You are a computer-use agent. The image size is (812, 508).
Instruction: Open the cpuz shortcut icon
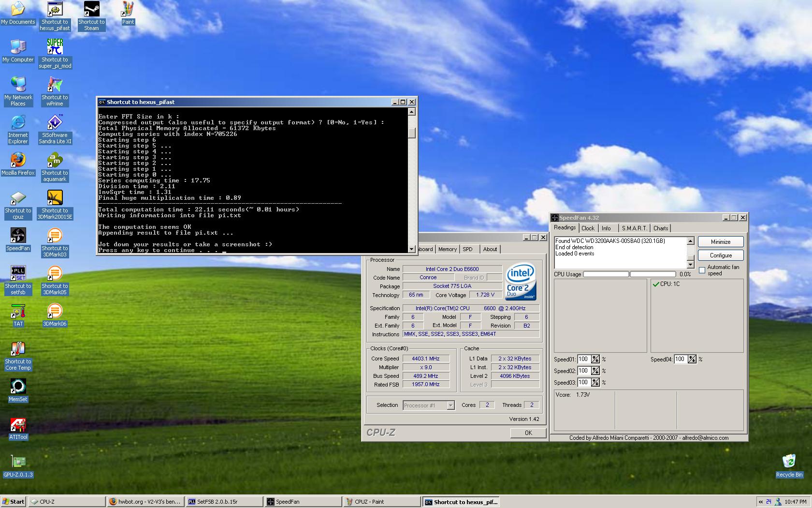pos(18,205)
